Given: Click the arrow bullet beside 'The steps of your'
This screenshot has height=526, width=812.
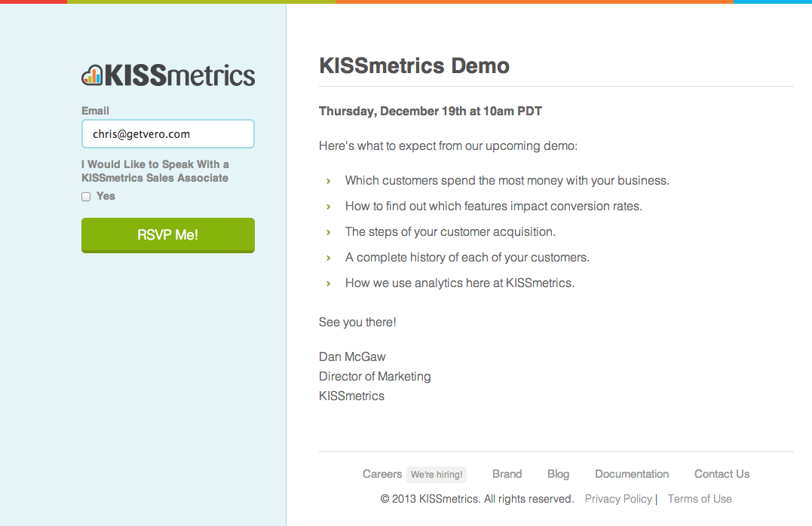Looking at the screenshot, I should coord(329,232).
